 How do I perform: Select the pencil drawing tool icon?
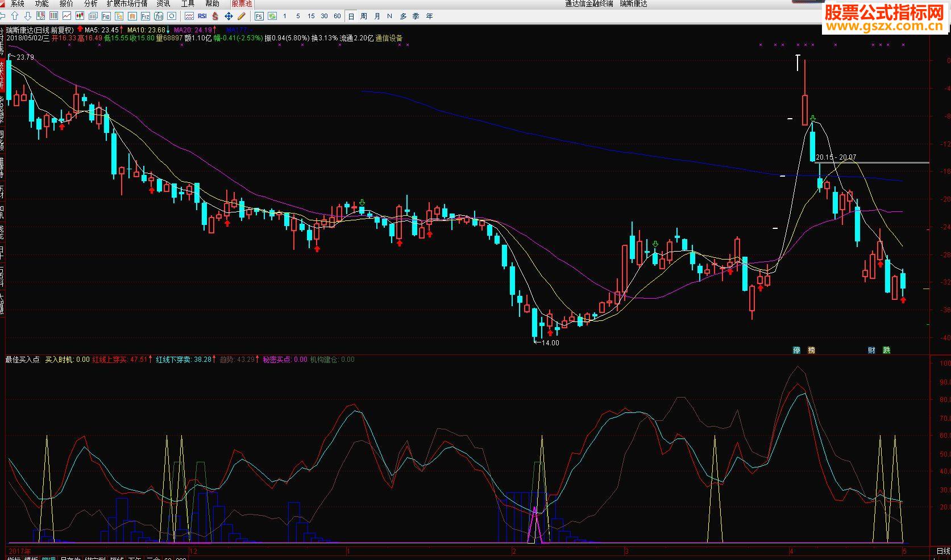point(242,16)
